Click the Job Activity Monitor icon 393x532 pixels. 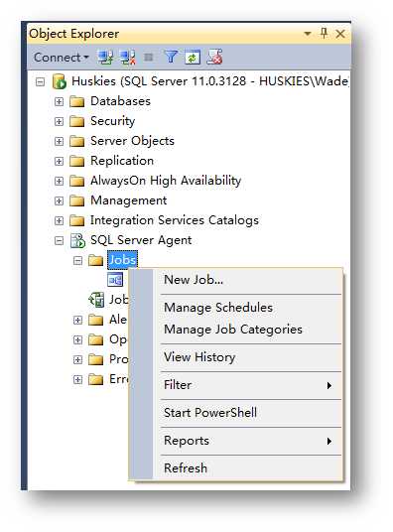pyautogui.click(x=96, y=300)
